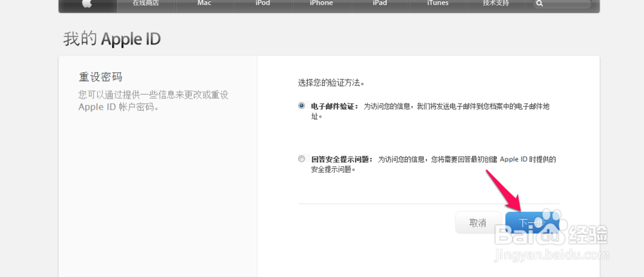
Task: Click the blue 下一步 button
Action: [533, 223]
